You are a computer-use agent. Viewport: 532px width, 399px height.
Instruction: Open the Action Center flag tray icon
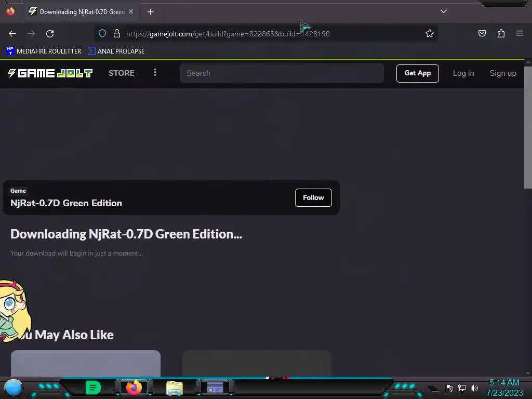coord(449,388)
